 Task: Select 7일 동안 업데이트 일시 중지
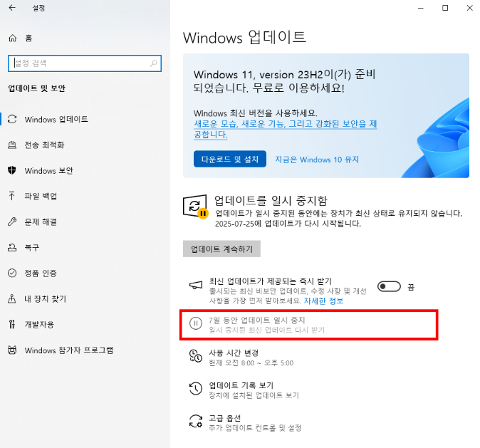coord(309,325)
